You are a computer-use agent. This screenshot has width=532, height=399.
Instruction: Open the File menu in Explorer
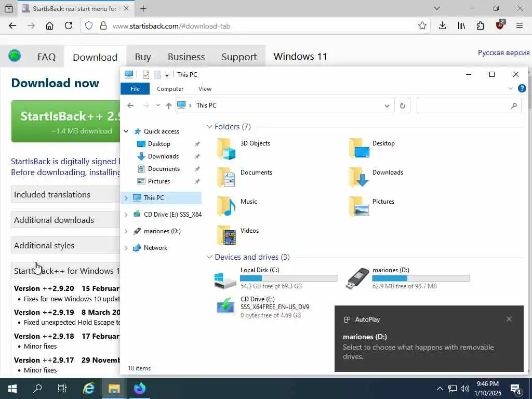[135, 89]
